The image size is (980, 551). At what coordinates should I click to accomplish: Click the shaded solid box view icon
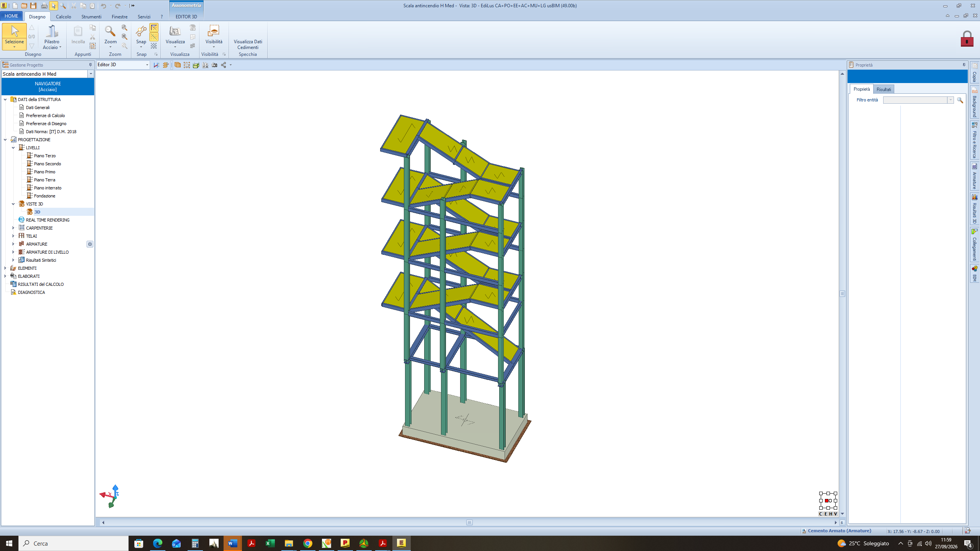(178, 65)
